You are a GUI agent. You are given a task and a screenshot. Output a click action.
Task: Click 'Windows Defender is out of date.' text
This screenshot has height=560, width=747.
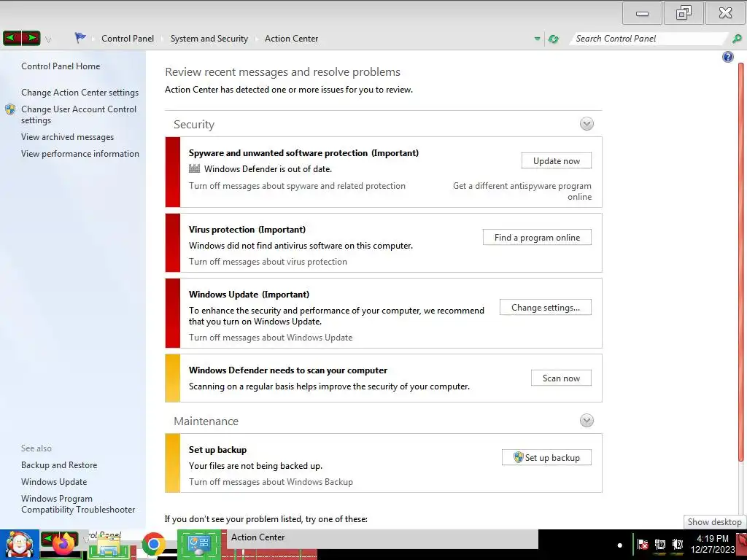click(268, 169)
